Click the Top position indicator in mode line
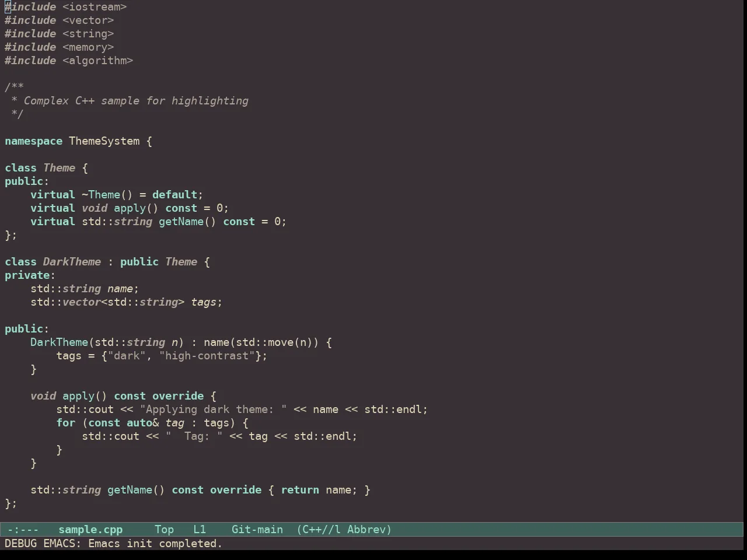Viewport: 747px width, 560px height. tap(164, 530)
